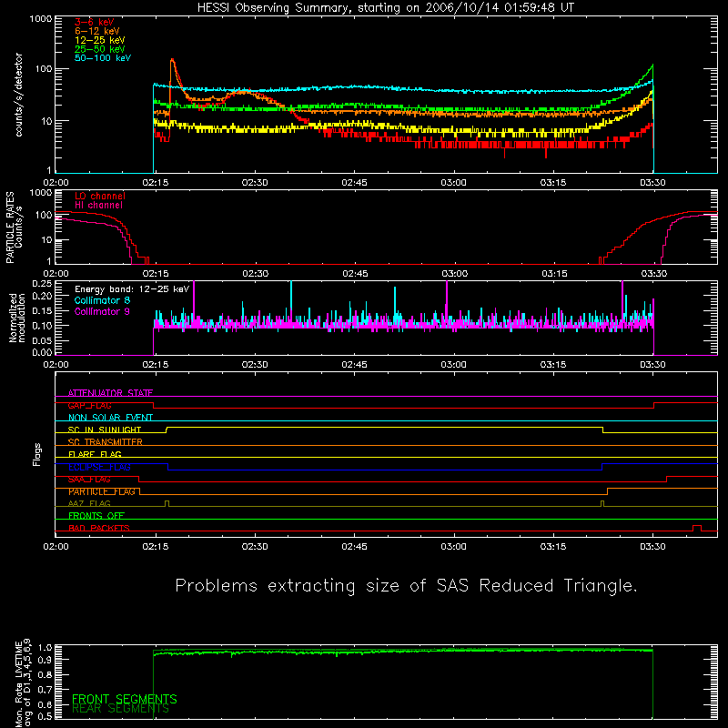The height and width of the screenshot is (728, 728).
Task: Click the A4Z_FLAG pulse near 03:22
Action: click(x=602, y=504)
